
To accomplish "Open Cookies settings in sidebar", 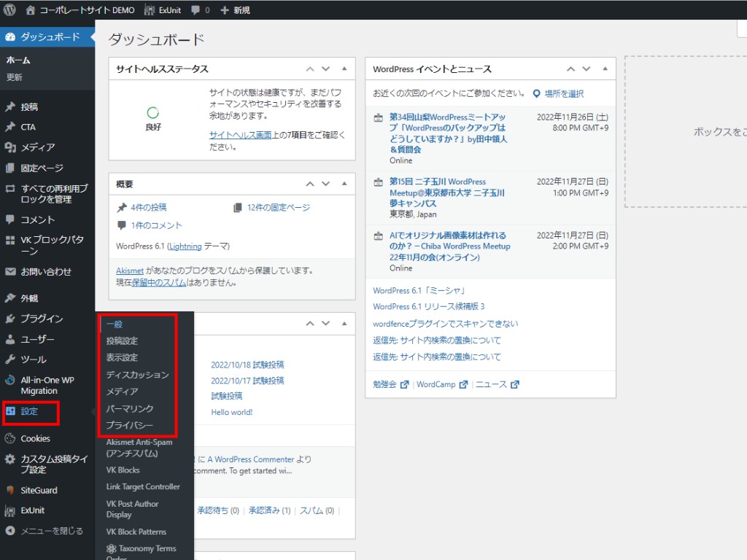I will [x=35, y=438].
